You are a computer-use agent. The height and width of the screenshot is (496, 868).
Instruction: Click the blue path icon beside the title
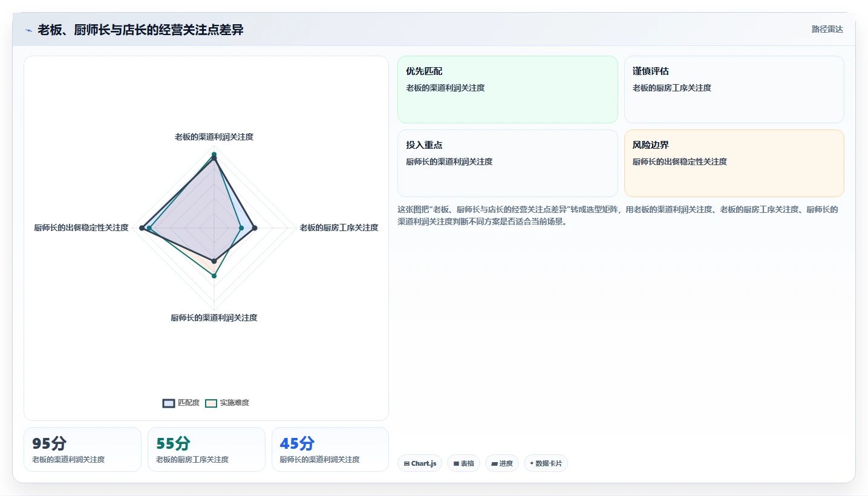pos(28,30)
